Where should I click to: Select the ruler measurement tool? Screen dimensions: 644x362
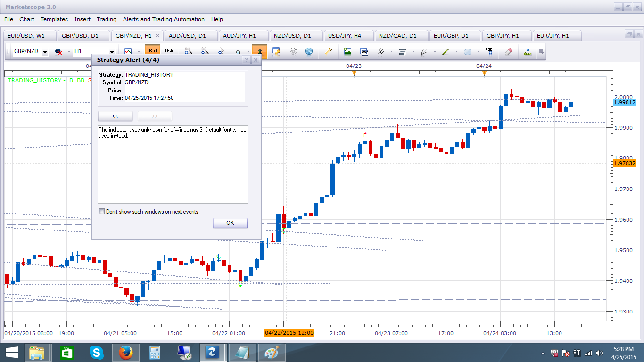(x=329, y=51)
